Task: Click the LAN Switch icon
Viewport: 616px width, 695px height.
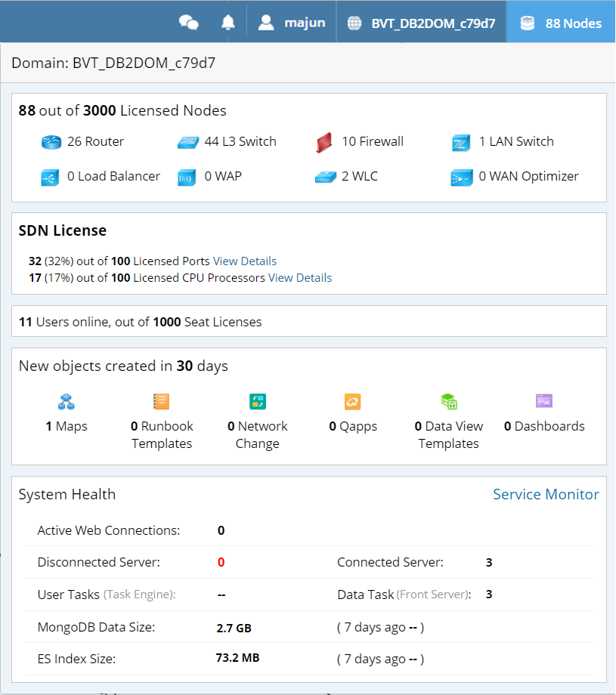Action: pyautogui.click(x=461, y=142)
